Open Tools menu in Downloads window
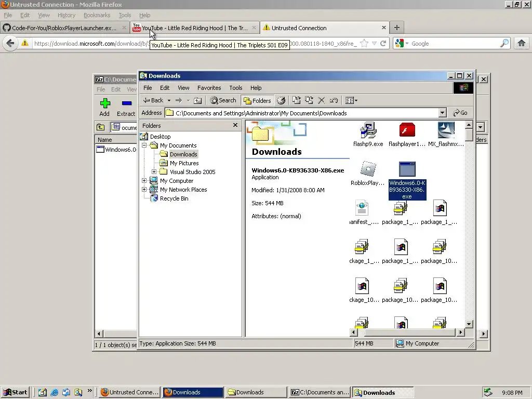Image resolution: width=532 pixels, height=399 pixels. tap(235, 88)
